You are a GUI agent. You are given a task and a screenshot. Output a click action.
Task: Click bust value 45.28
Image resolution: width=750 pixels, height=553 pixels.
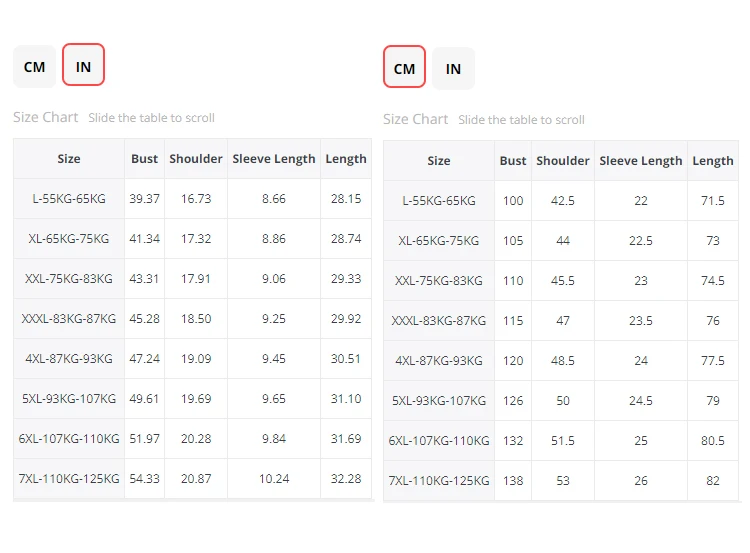pyautogui.click(x=144, y=319)
